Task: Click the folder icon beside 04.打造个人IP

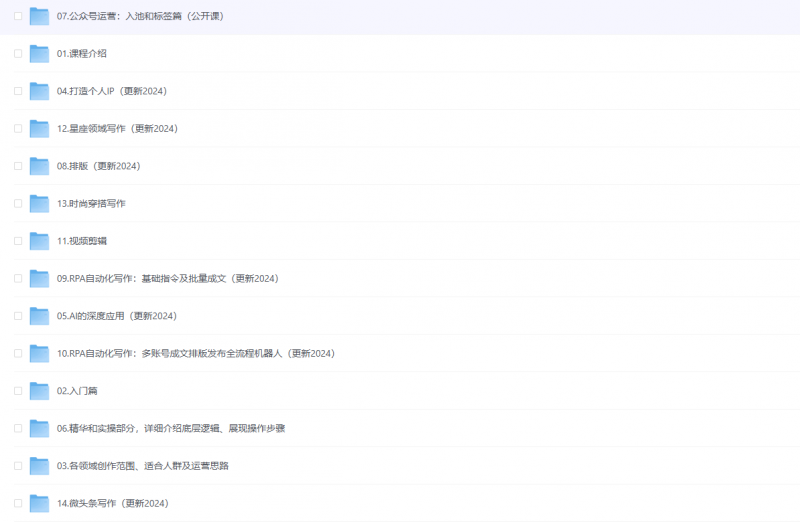Action: tap(39, 91)
